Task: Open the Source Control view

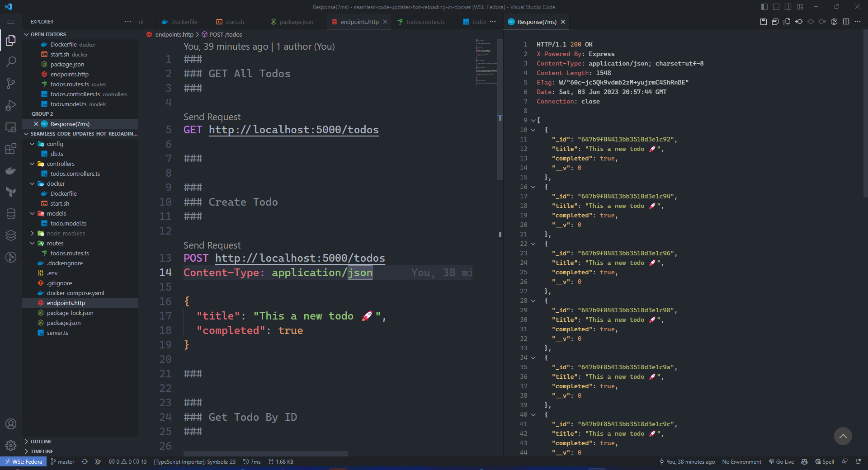Action: pyautogui.click(x=11, y=84)
